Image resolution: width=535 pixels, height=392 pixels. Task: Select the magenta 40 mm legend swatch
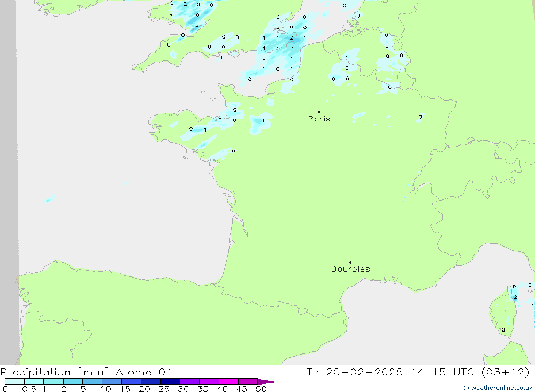pos(228,381)
